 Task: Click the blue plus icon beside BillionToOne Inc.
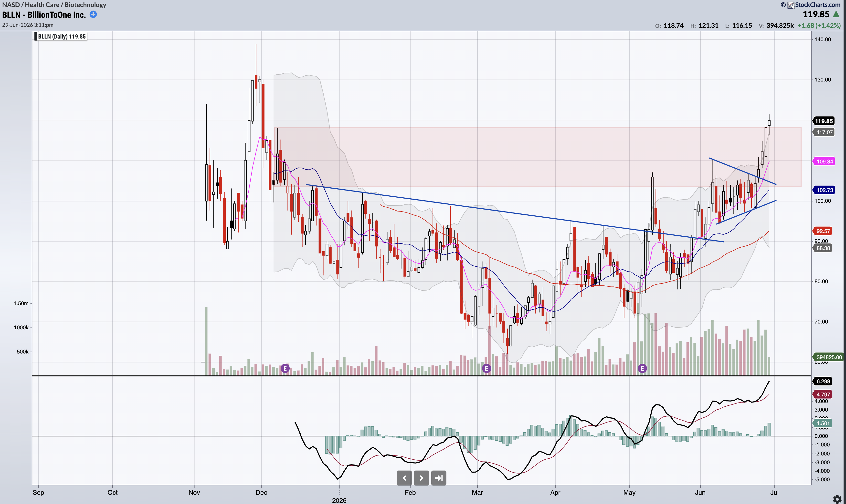pyautogui.click(x=93, y=14)
